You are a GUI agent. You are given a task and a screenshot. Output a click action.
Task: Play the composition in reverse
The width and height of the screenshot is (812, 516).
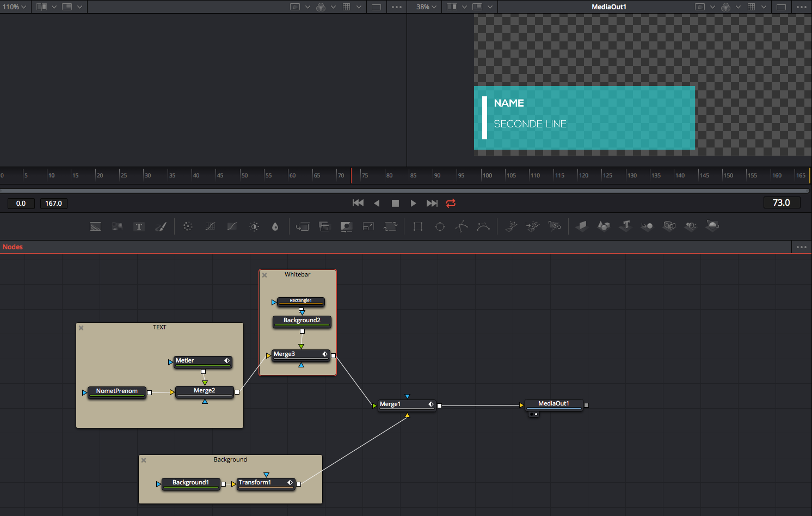click(377, 203)
